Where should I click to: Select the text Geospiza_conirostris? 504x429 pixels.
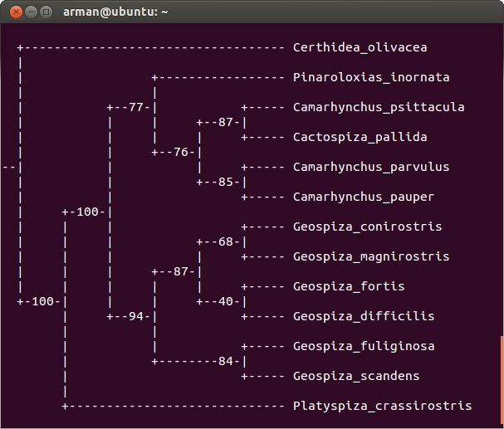(367, 227)
